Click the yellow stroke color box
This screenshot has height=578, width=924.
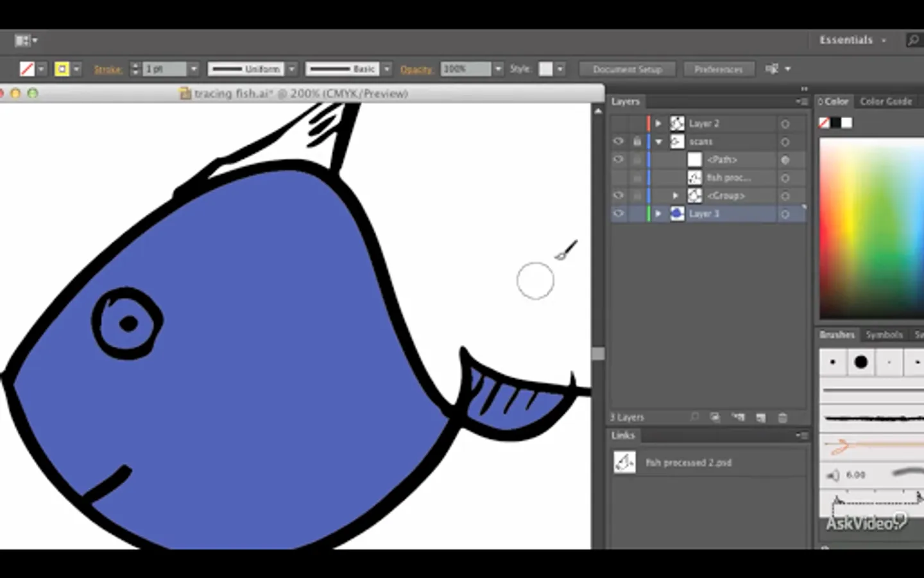pyautogui.click(x=62, y=69)
